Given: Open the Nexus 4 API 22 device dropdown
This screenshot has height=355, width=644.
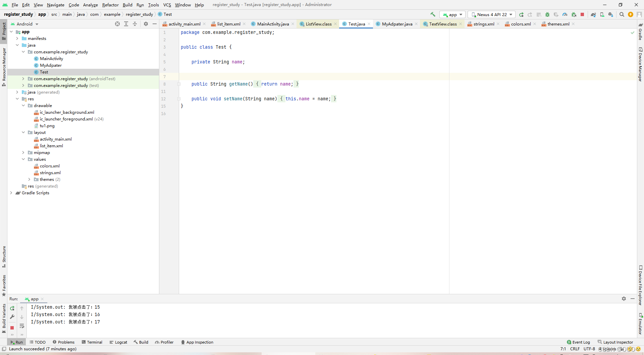Looking at the screenshot, I should click(492, 14).
